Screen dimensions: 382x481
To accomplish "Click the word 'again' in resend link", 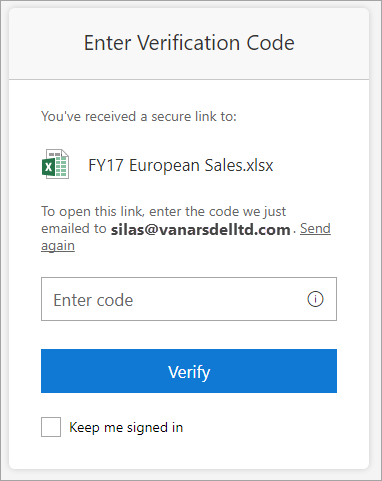I will tap(58, 246).
